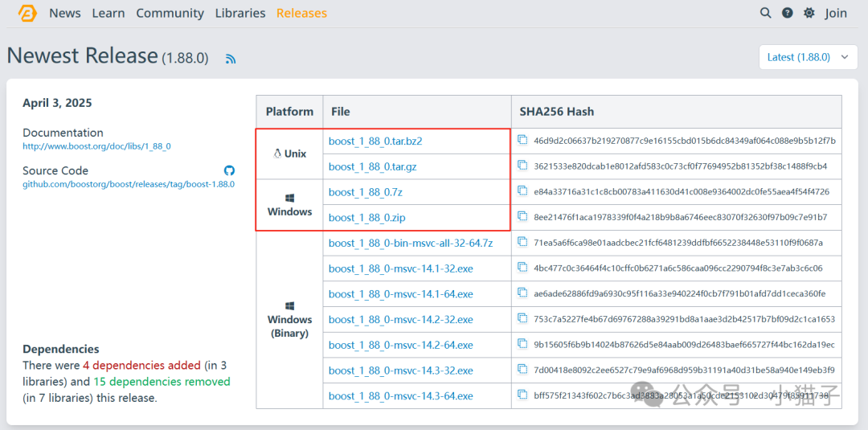Open the GitHub boost-1.88.0 release link
Image resolution: width=868 pixels, height=430 pixels.
click(x=129, y=184)
